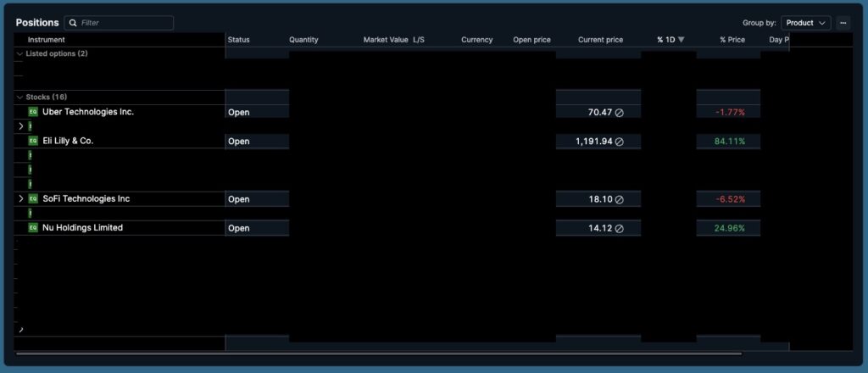Viewport: 868px width, 373px height.
Task: Click the price status icon beside 18.10
Action: [620, 199]
